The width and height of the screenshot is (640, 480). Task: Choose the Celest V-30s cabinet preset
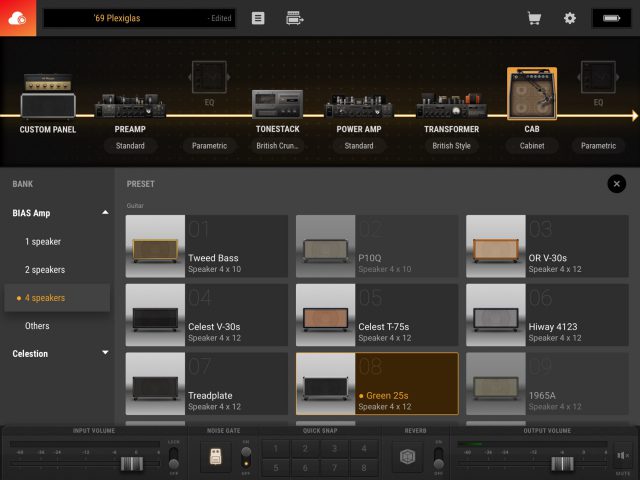click(207, 315)
